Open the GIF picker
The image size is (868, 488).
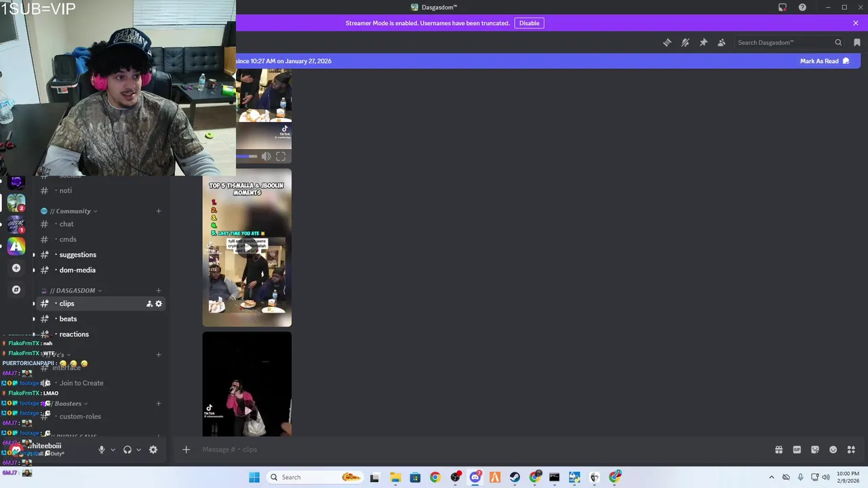[797, 449]
